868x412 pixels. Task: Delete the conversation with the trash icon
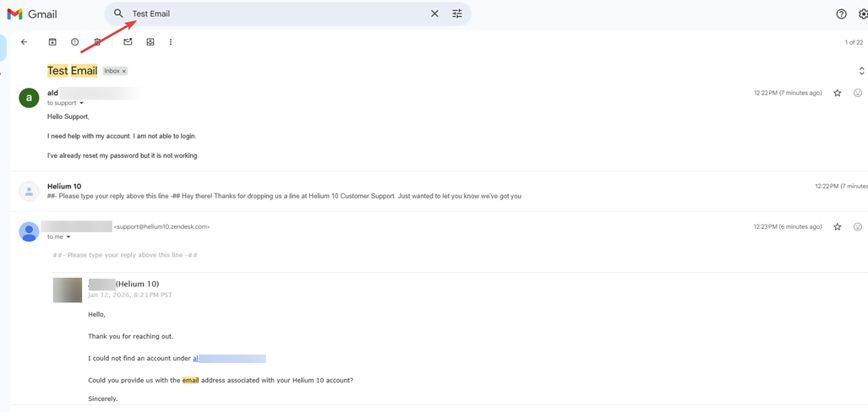(x=97, y=42)
